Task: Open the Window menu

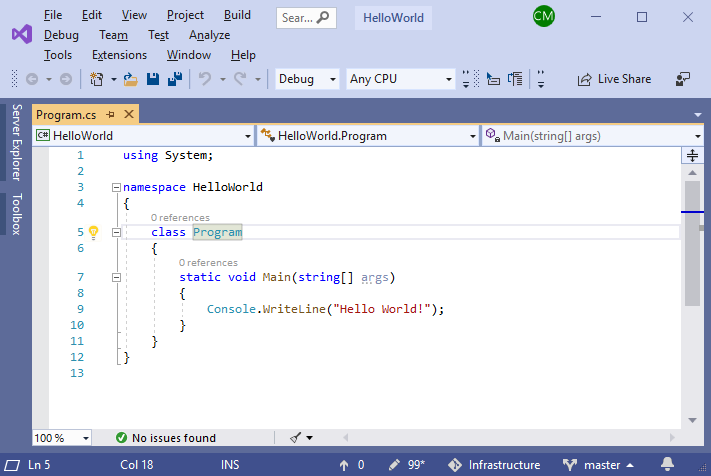Action: click(189, 55)
